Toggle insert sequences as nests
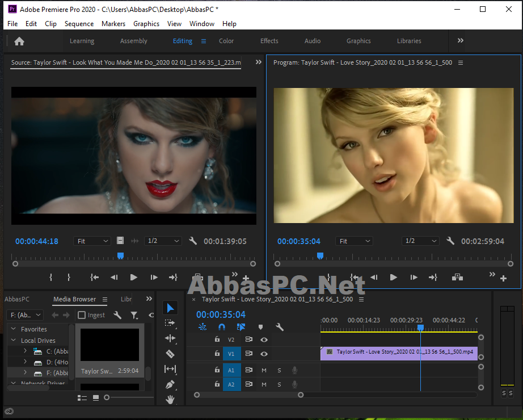Image resolution: width=523 pixels, height=420 pixels. tap(203, 327)
